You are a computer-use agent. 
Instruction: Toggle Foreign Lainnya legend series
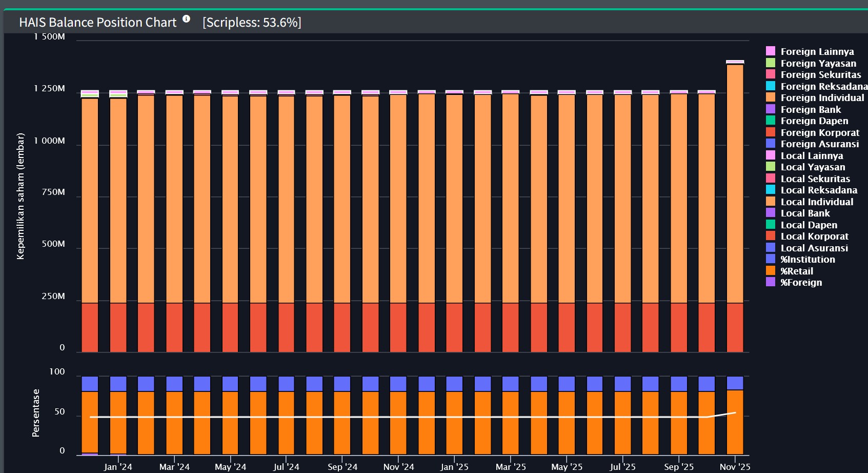click(x=817, y=51)
